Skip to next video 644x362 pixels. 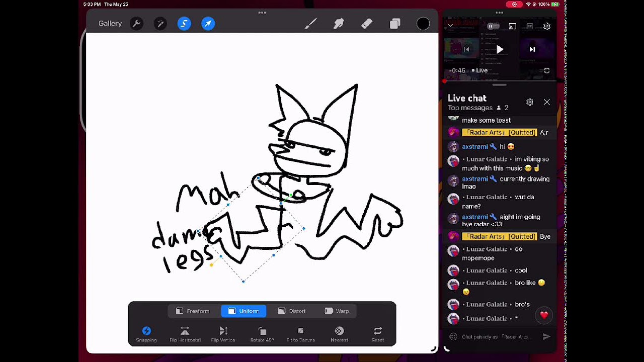coord(532,49)
